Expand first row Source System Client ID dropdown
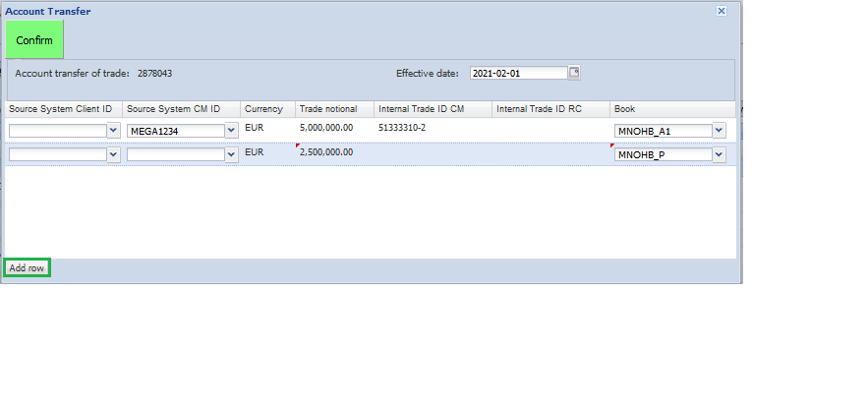 pos(113,130)
